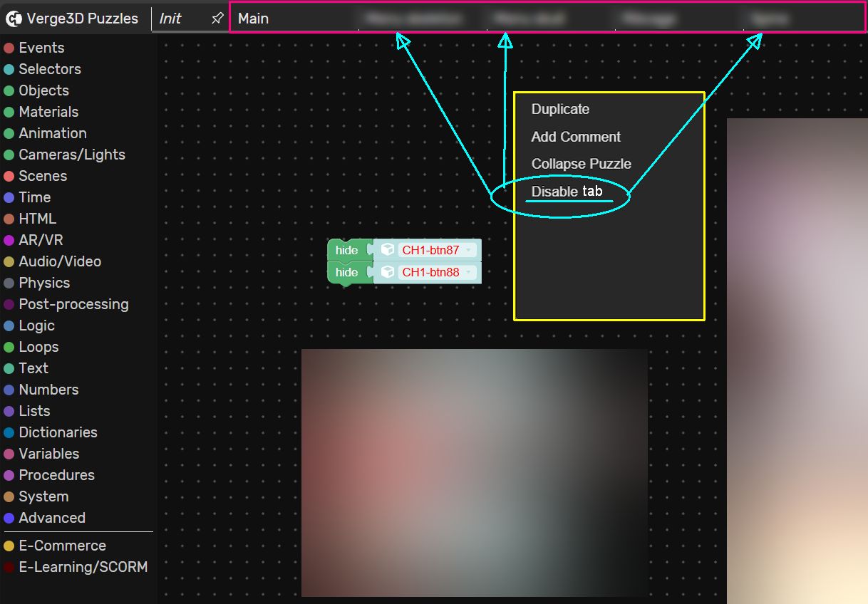868x604 pixels.
Task: Select Add Comment in the context menu
Action: pos(576,137)
